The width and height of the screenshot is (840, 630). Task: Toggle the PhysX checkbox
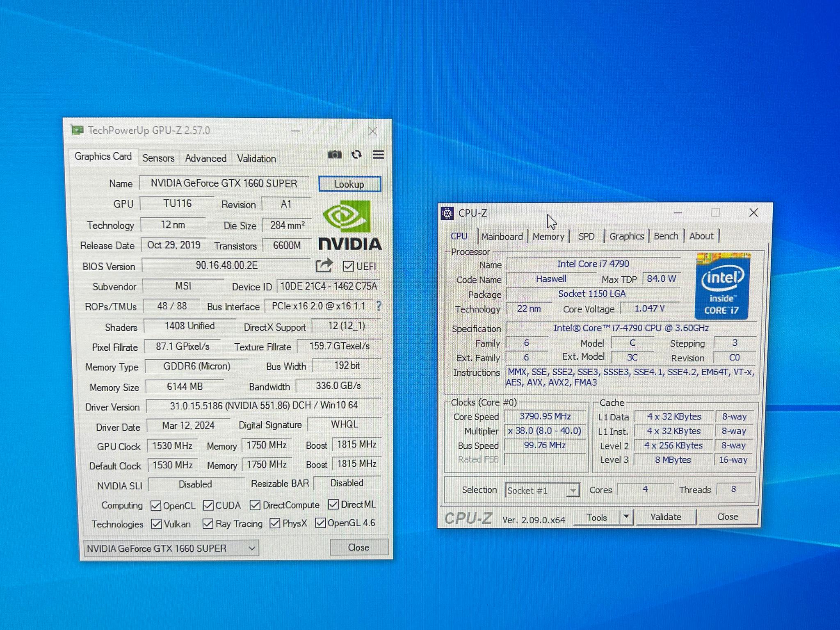pyautogui.click(x=275, y=523)
